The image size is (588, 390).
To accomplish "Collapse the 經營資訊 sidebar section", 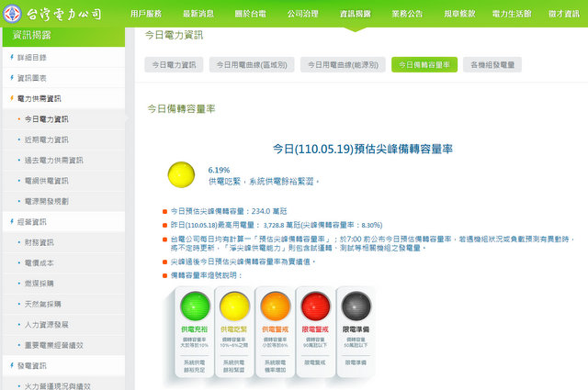I will click(x=63, y=222).
